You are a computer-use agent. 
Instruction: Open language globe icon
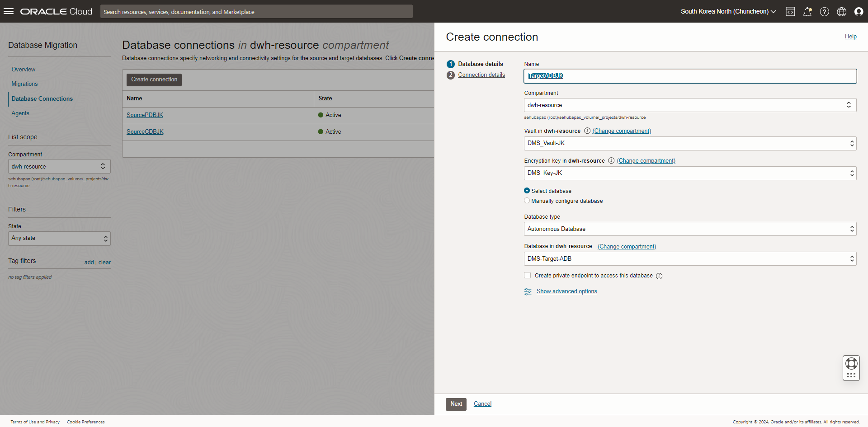(x=842, y=12)
